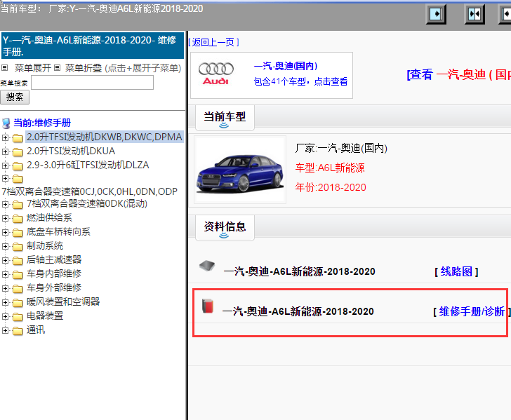Click the 当前车型 tab header
Screen dimensions: 511x420
225,118
